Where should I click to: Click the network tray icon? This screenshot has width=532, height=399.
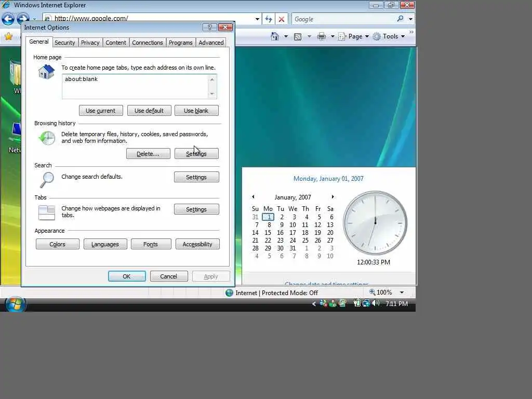tap(366, 303)
